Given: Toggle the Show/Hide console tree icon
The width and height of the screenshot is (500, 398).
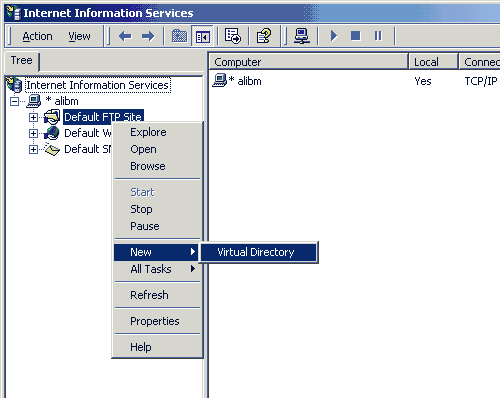Looking at the screenshot, I should pos(202,36).
